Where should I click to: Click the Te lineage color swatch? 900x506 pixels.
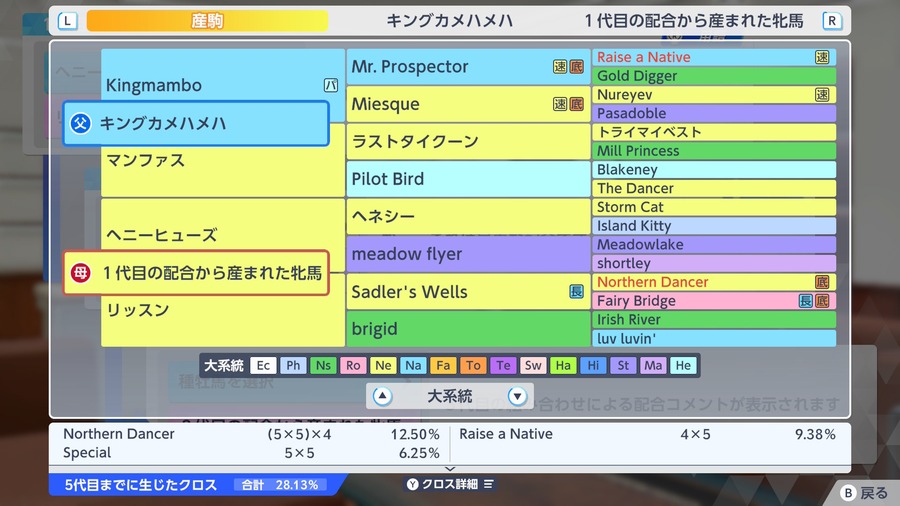503,365
